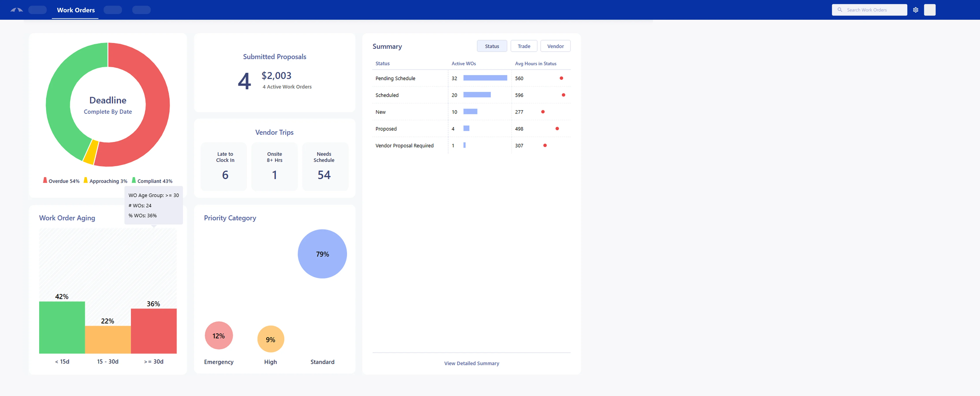Click the Pending Schedule active WOs bar

pyautogui.click(x=485, y=78)
